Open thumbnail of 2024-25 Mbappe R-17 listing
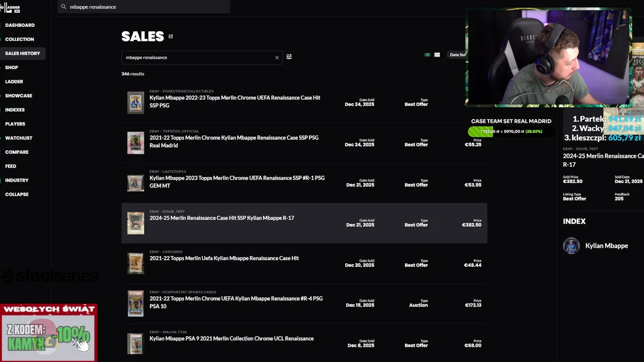644x362 pixels. [x=135, y=223]
